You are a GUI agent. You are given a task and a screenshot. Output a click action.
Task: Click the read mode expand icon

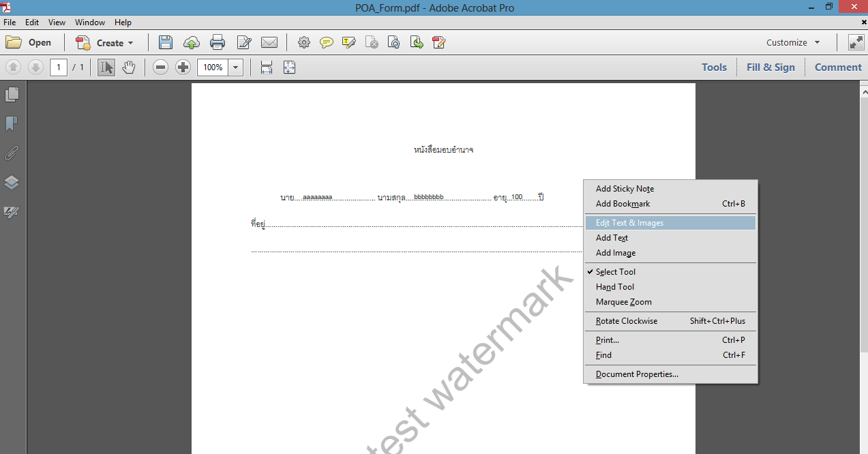pos(856,42)
